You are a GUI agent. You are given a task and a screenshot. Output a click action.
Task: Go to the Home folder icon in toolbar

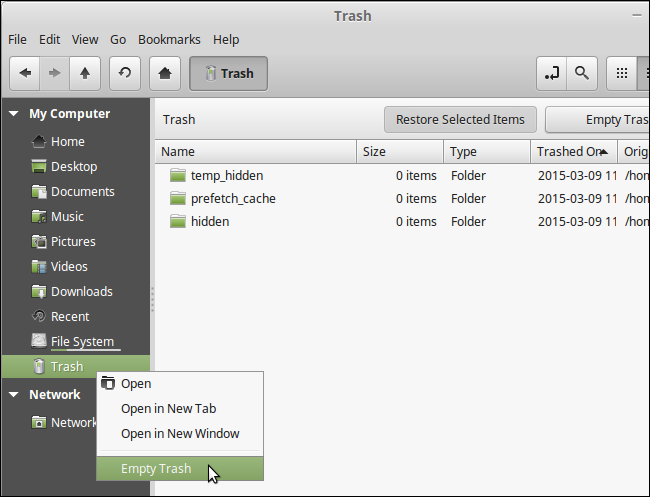pyautogui.click(x=163, y=73)
